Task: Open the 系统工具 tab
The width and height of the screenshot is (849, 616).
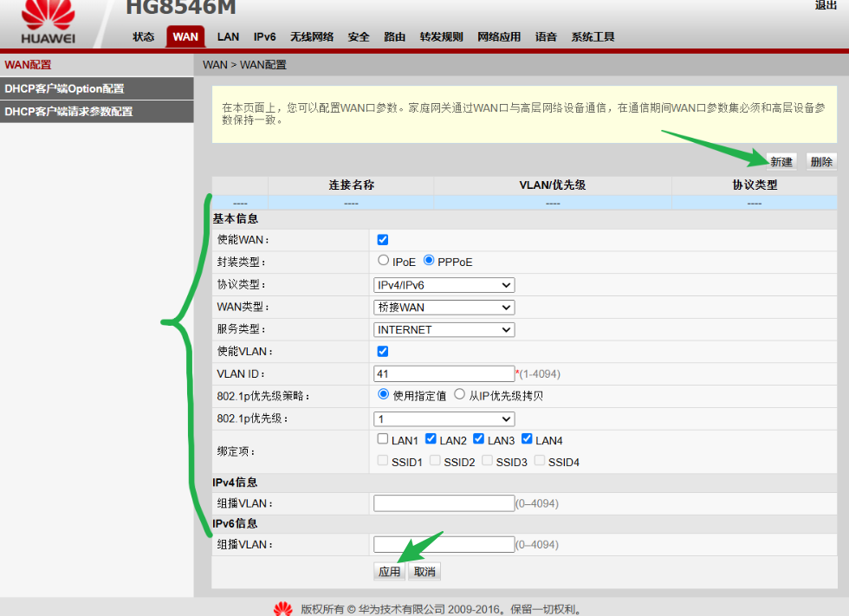Action: coord(593,36)
